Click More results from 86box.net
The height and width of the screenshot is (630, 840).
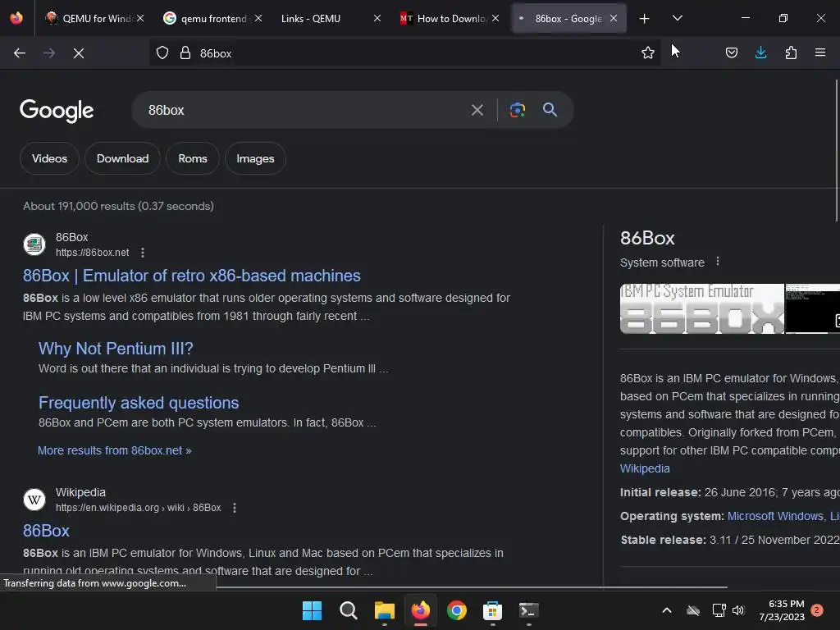[114, 450]
